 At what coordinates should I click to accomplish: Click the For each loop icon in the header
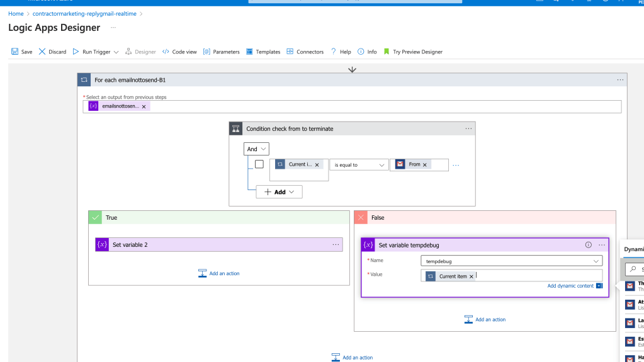[x=84, y=80]
